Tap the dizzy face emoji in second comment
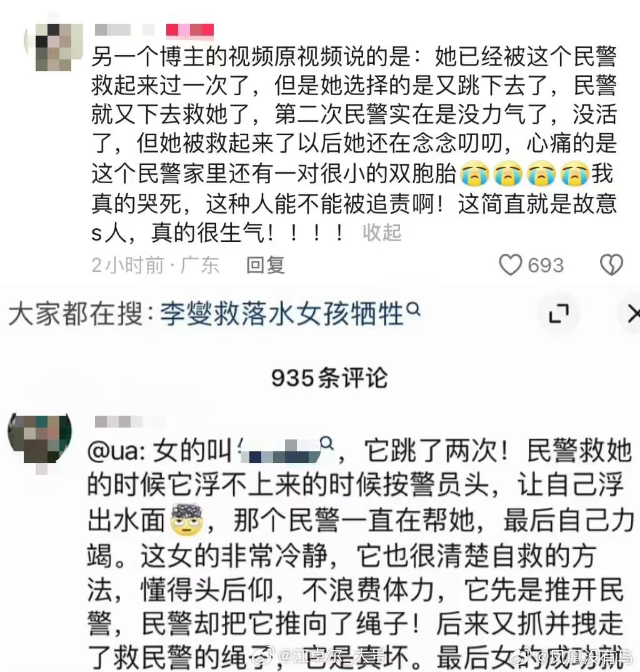This screenshot has height=672, width=640. point(187,519)
